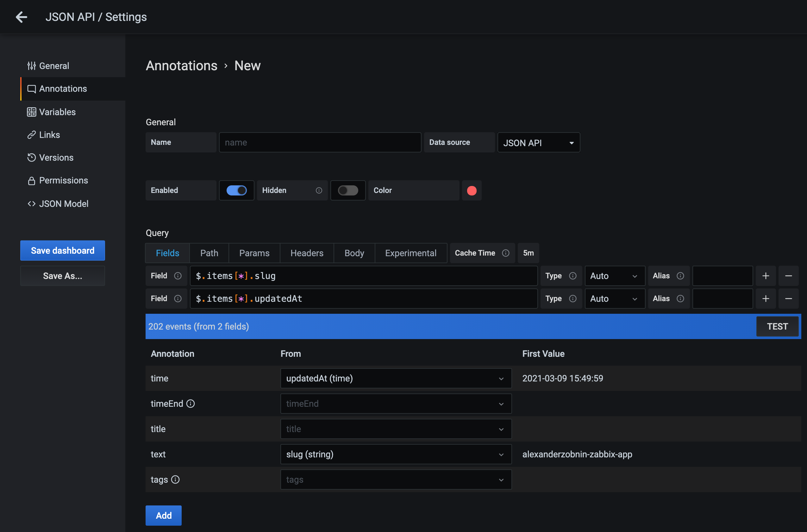Click the back arrow icon
Screen dimensions: 807x532
22,17
